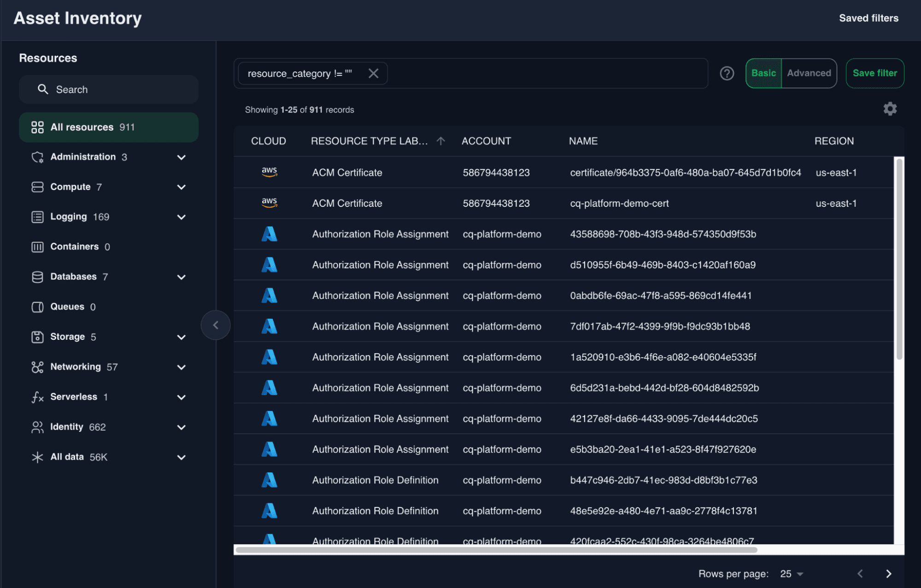Go to the next page of results
Image resolution: width=921 pixels, height=588 pixels.
888,574
